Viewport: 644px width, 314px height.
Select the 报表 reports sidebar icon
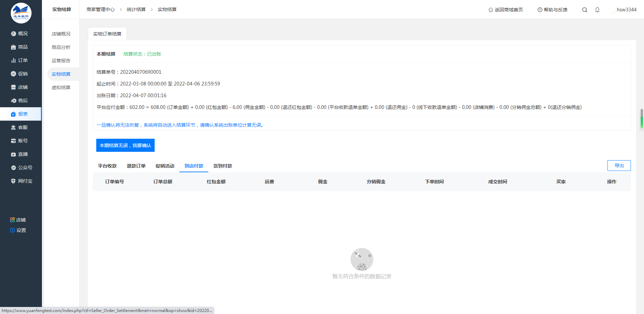click(x=13, y=114)
